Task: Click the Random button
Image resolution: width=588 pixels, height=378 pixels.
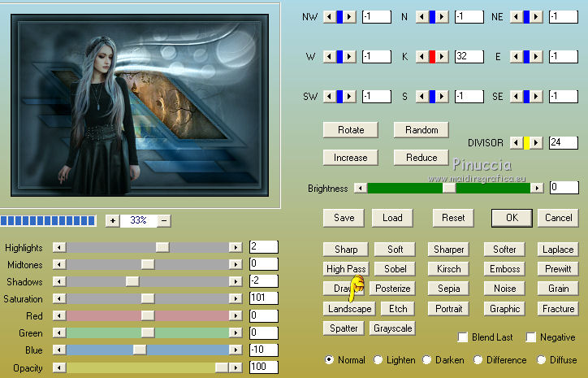Action: [422, 130]
